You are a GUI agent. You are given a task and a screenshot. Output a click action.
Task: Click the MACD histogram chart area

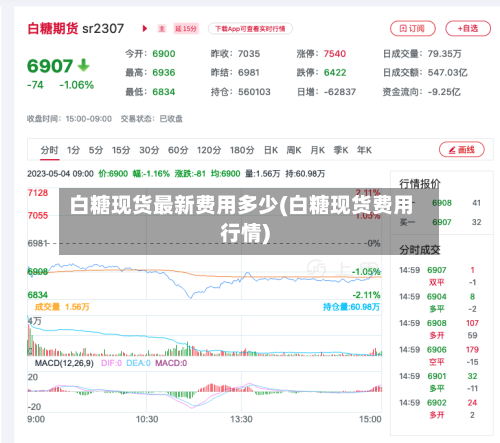point(205,392)
